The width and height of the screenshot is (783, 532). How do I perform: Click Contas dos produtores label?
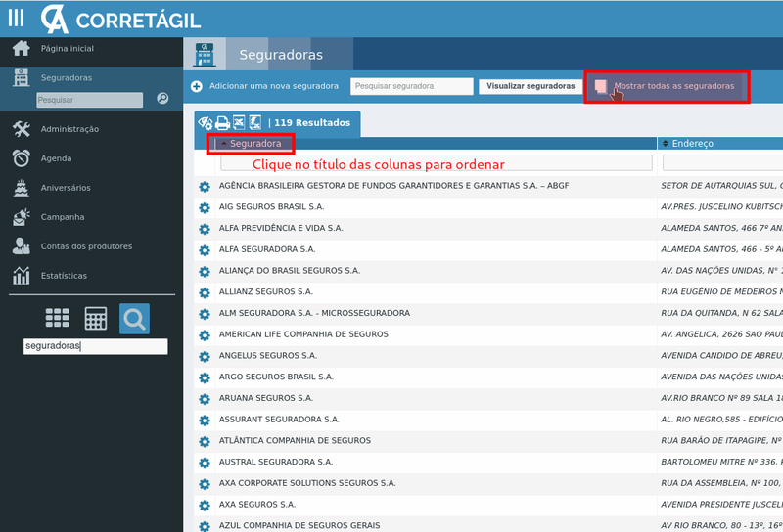86,246
